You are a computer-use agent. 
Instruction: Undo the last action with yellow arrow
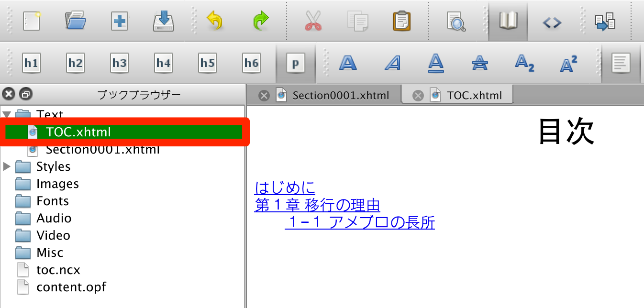point(215,22)
